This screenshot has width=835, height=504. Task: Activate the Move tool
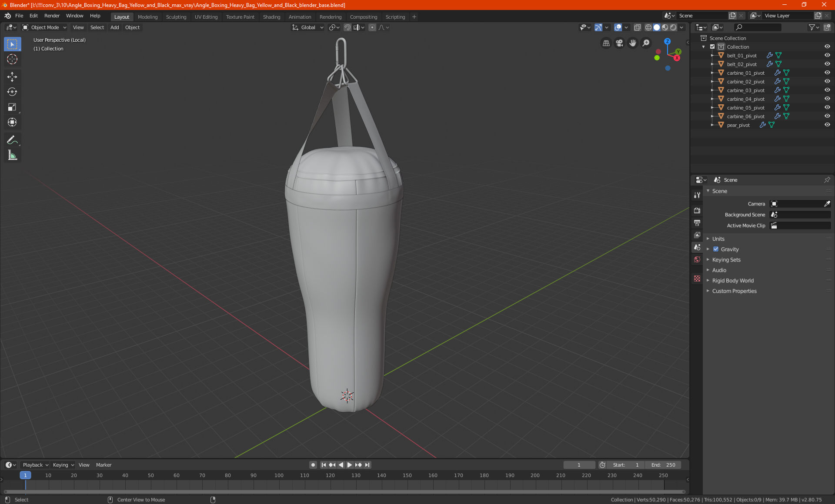(12, 77)
